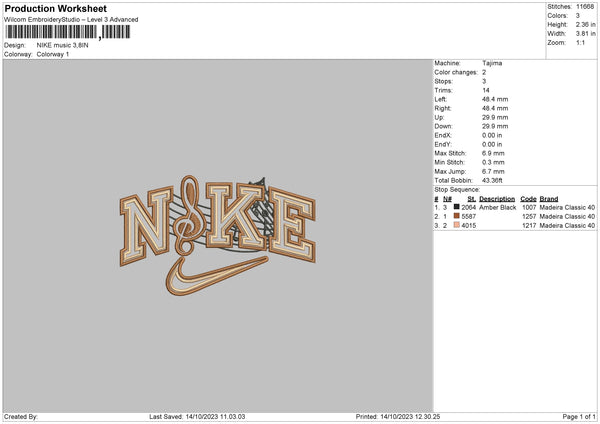The width and height of the screenshot is (600, 424).
Task: Click the 'Brand' column header
Action: [549, 199]
